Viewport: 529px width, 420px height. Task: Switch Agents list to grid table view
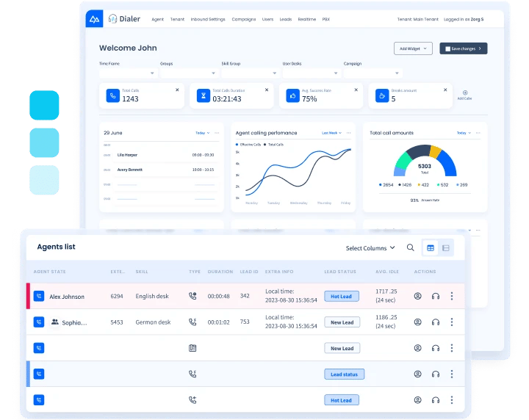pos(431,248)
